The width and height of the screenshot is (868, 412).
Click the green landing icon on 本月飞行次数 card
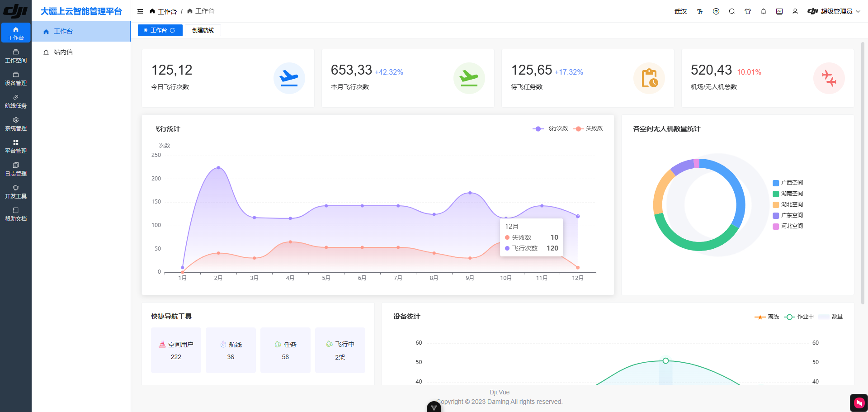(469, 78)
